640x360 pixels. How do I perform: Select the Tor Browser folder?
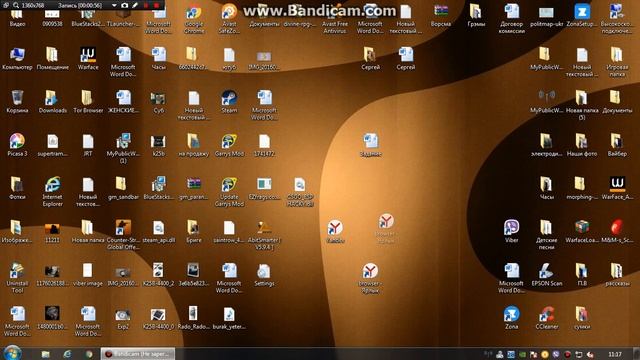tap(88, 101)
